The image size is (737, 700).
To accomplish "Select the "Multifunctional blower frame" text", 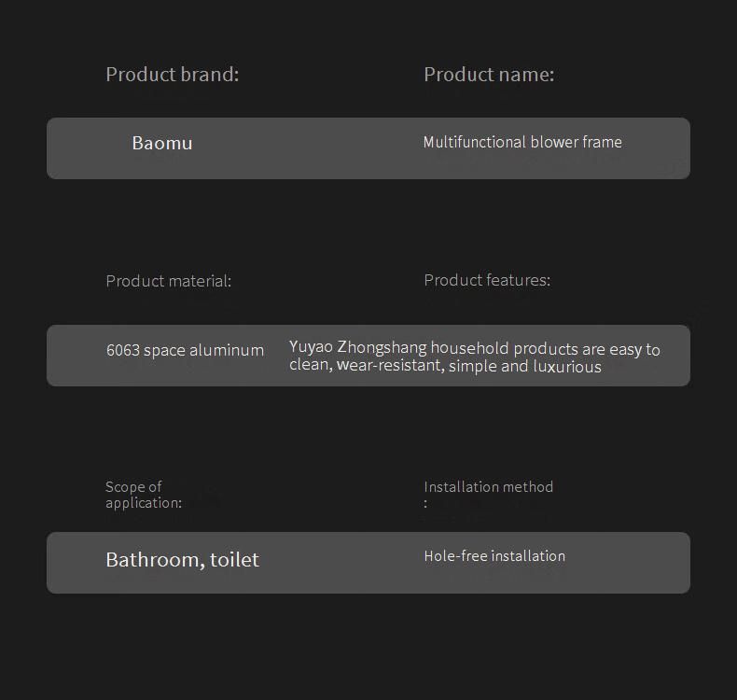I will (522, 142).
